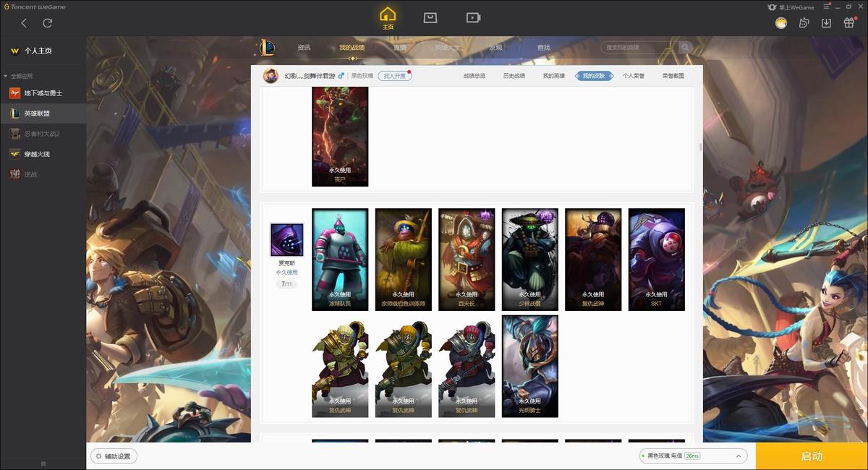Switch to the 查找 tab
Viewport: 868px width, 470px height.
pos(543,48)
